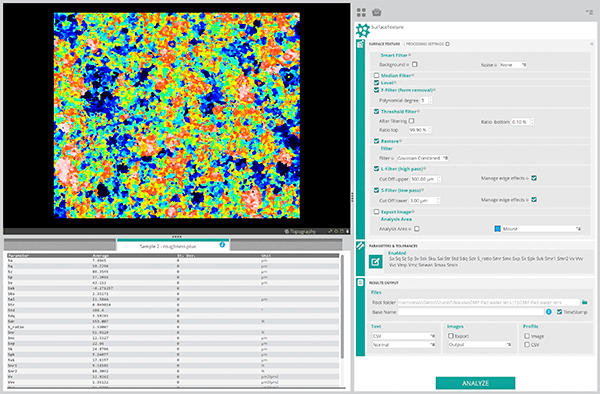This screenshot has height=394, width=600.
Task: Adjust the Cut Off lower stepper
Action: [439, 200]
